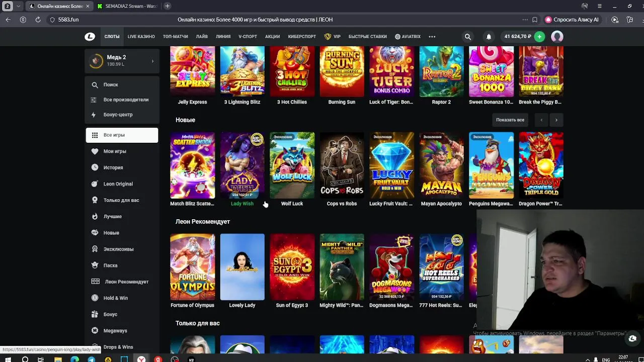Open Линия navigation item
The image size is (644, 362).
click(x=223, y=37)
